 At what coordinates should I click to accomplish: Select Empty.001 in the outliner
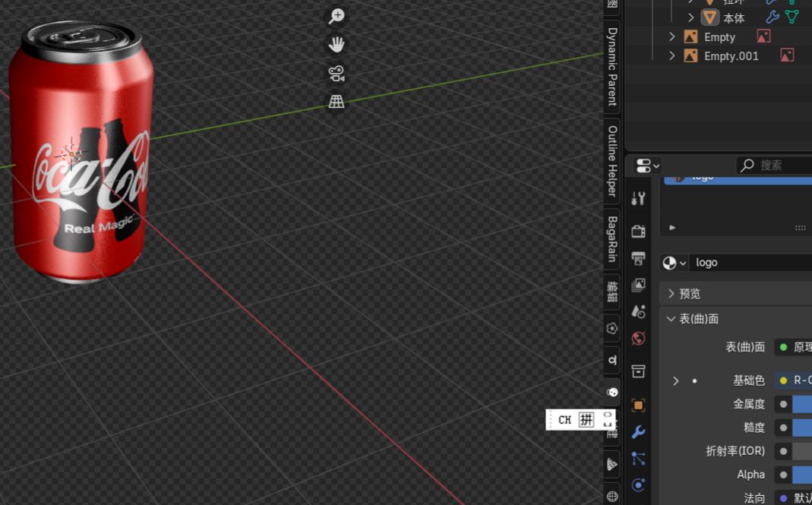[731, 56]
